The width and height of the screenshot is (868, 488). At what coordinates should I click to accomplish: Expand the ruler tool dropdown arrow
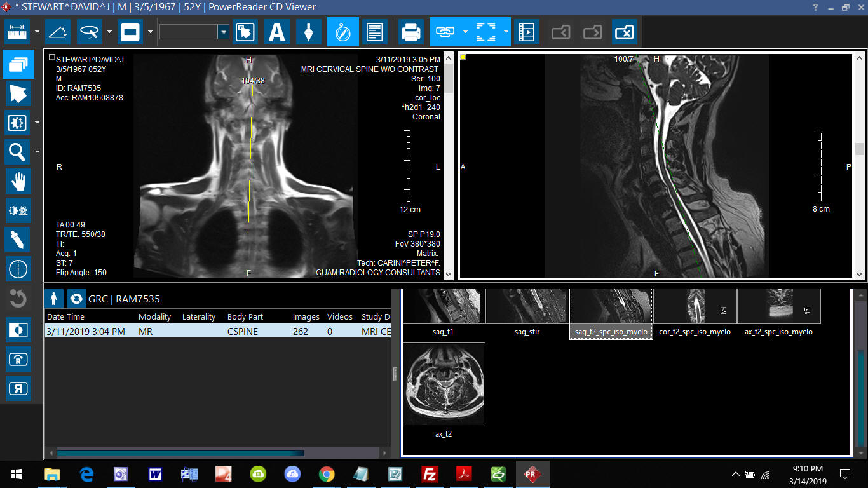[37, 32]
